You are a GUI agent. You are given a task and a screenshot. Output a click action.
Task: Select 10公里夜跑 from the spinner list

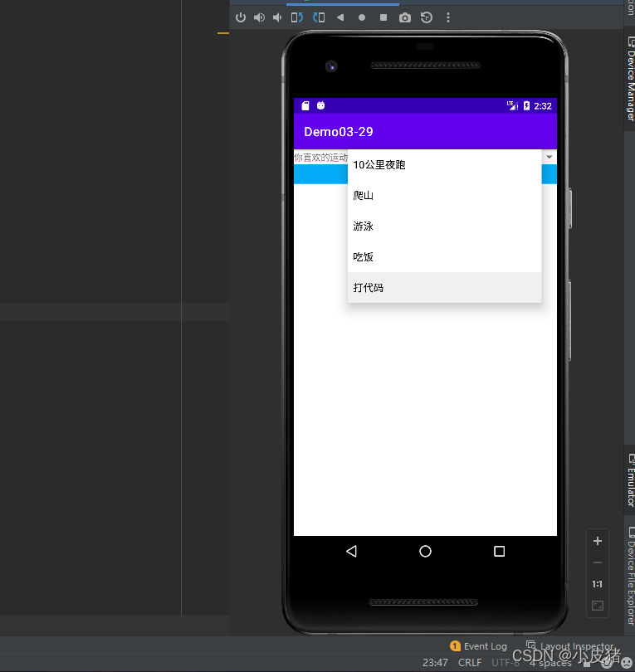pos(445,165)
